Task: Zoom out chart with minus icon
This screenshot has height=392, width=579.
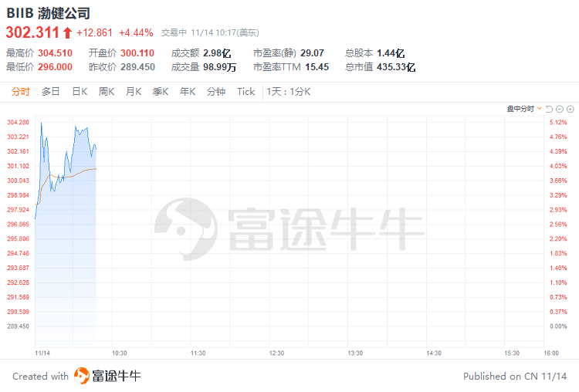Action: coord(560,109)
